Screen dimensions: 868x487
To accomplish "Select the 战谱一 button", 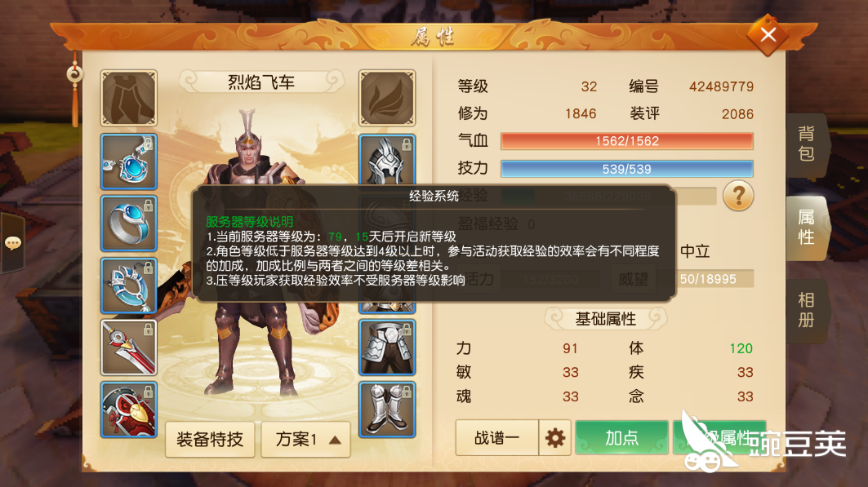I will (x=497, y=438).
